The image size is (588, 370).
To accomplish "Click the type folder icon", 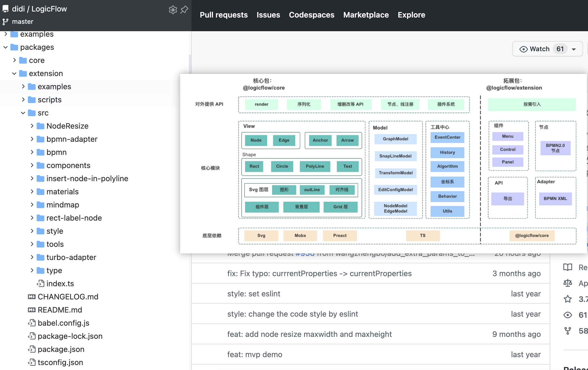I will [x=41, y=270].
